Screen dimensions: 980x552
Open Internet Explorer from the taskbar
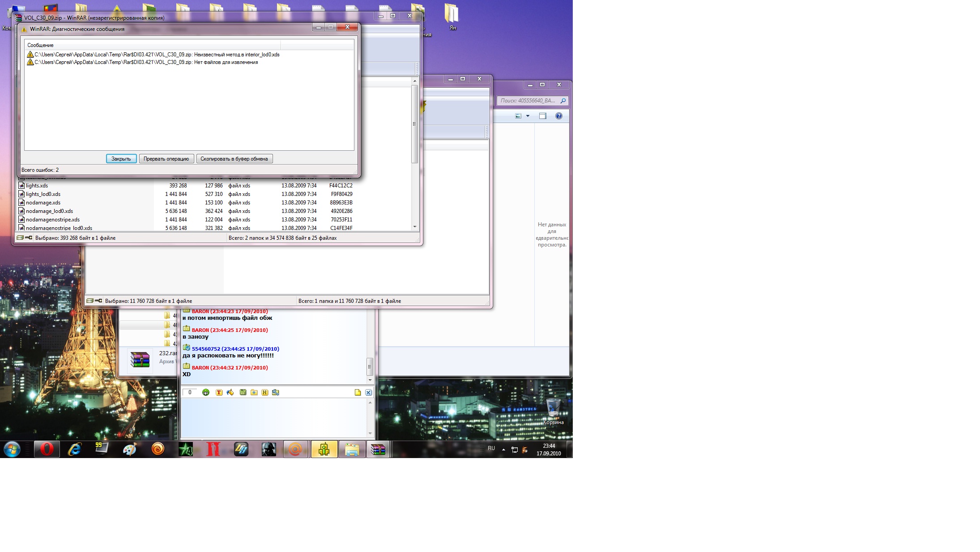74,449
